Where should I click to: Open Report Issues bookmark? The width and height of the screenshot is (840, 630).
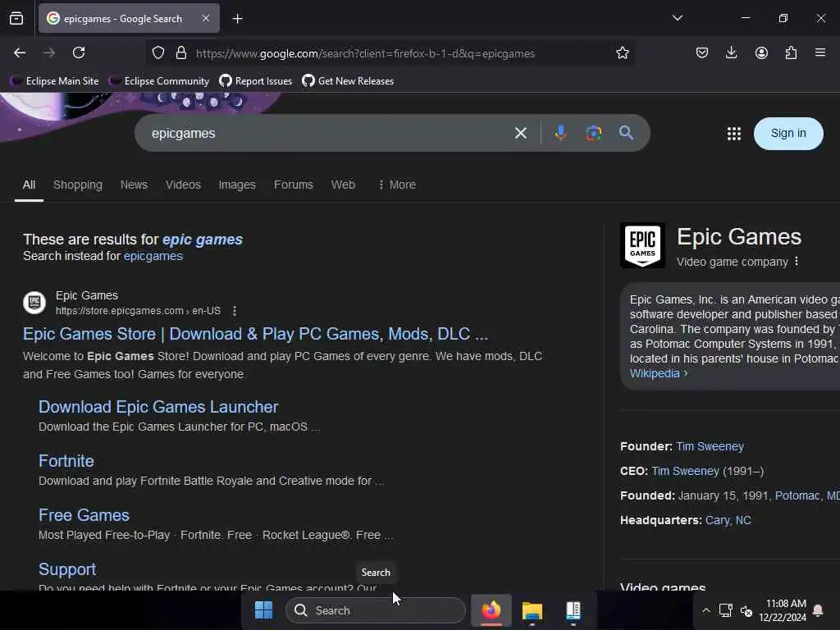point(256,81)
